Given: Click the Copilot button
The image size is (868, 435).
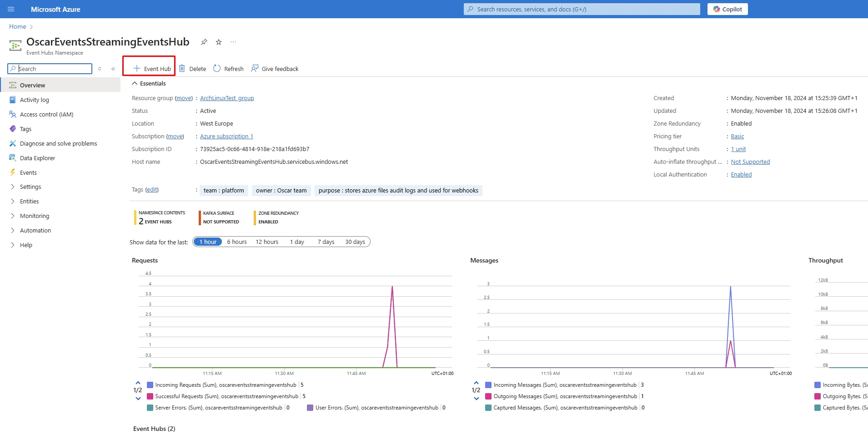Looking at the screenshot, I should (x=728, y=9).
